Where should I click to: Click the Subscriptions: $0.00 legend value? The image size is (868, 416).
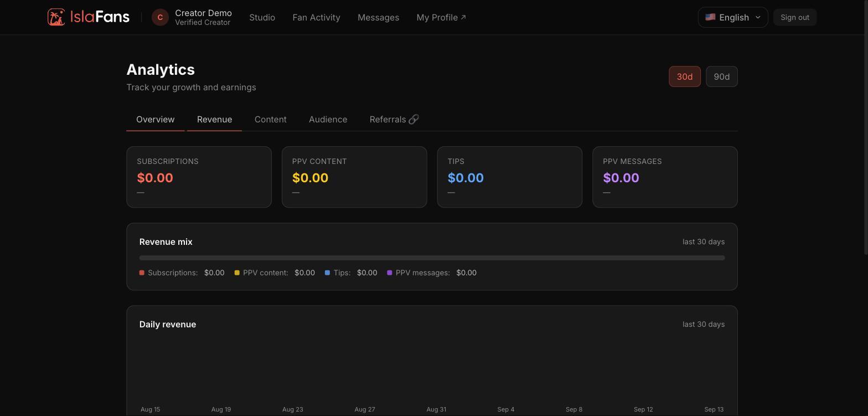pos(214,273)
